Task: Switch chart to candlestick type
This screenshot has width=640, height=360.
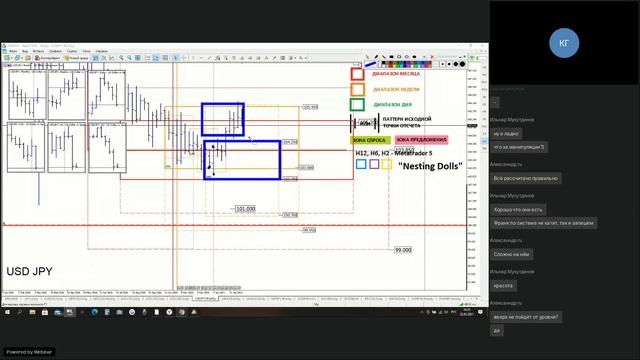Action: tap(103, 58)
